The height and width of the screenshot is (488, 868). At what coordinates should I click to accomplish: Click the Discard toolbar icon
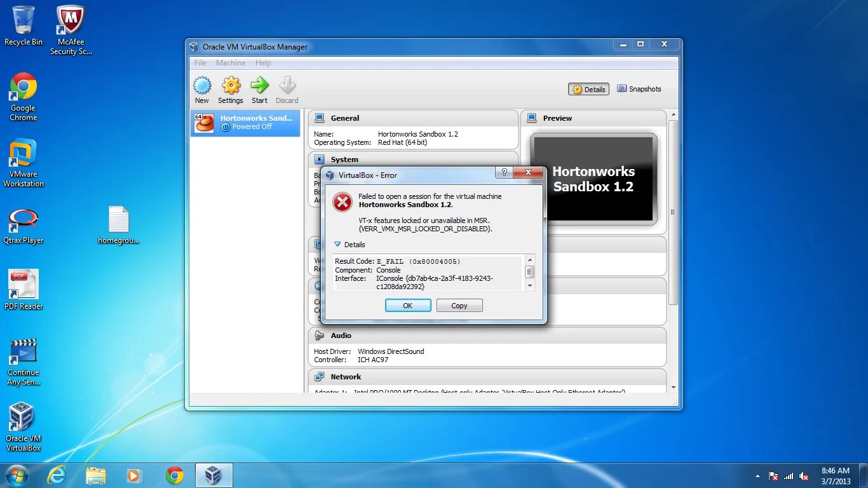[x=287, y=85]
